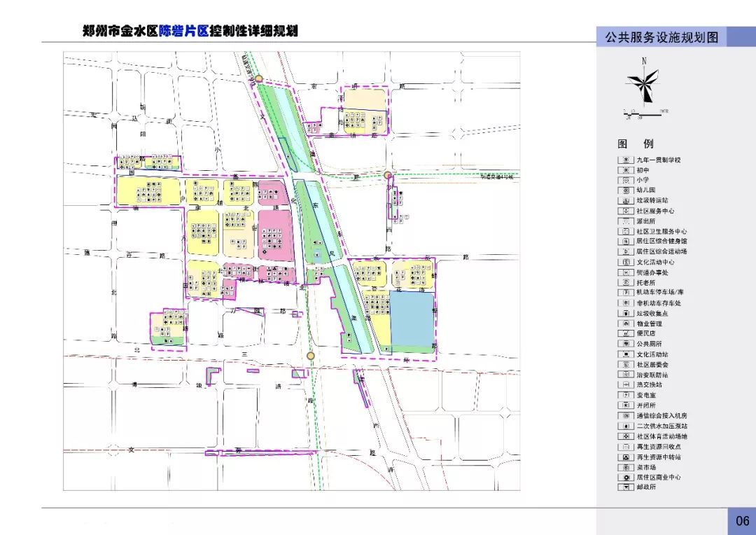Click the 变电室 legend symbol
Viewport: 756px width, 535px height.
(626, 395)
